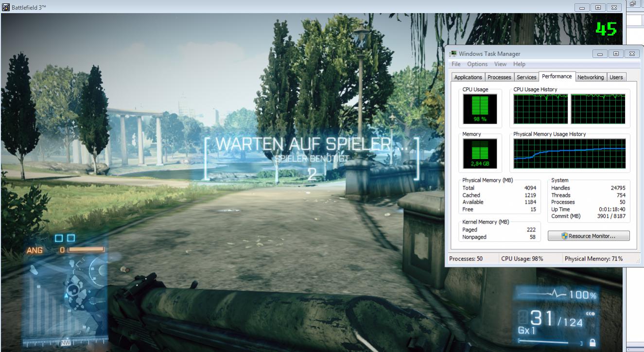The image size is (644, 352).
Task: Click the CPU Usage 98 % gauge
Action: click(x=480, y=109)
